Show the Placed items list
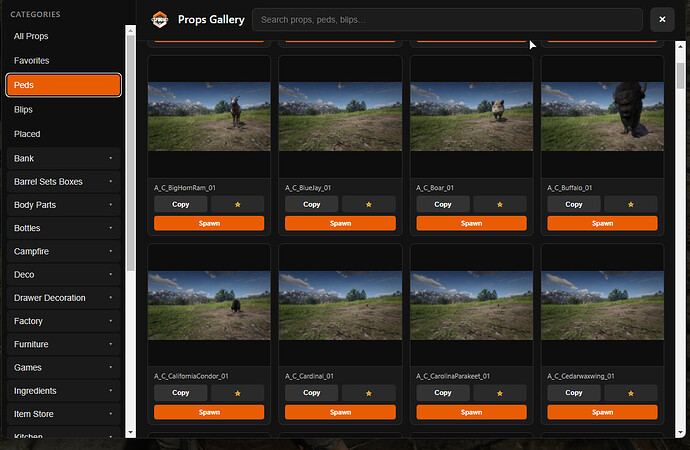The image size is (690, 450). click(63, 134)
